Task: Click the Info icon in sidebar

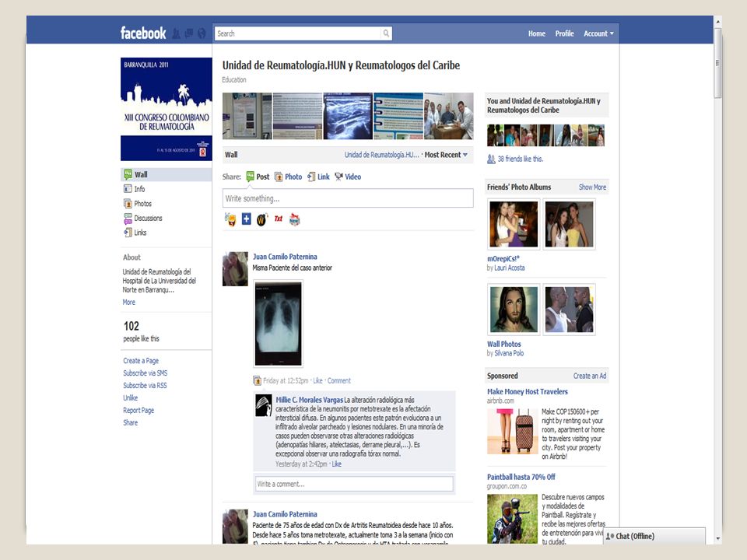Action: [128, 189]
